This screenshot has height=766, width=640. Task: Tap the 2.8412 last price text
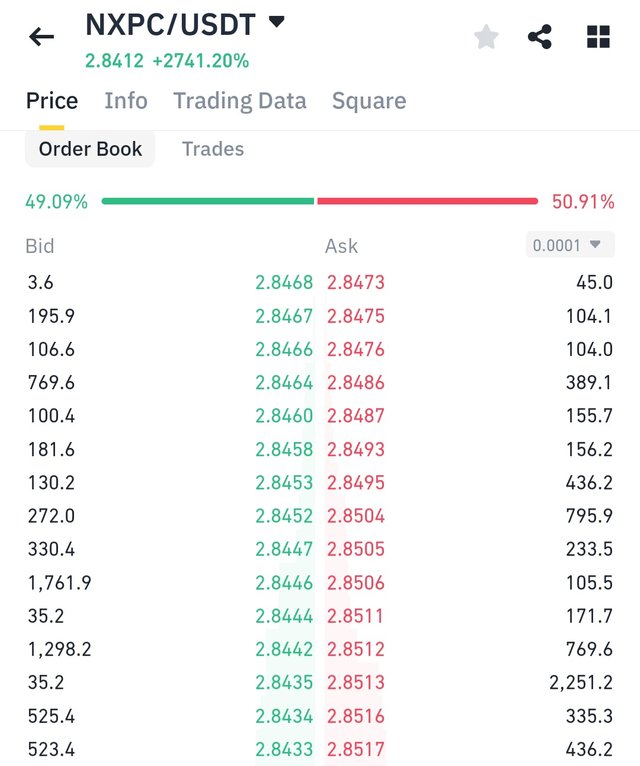114,61
